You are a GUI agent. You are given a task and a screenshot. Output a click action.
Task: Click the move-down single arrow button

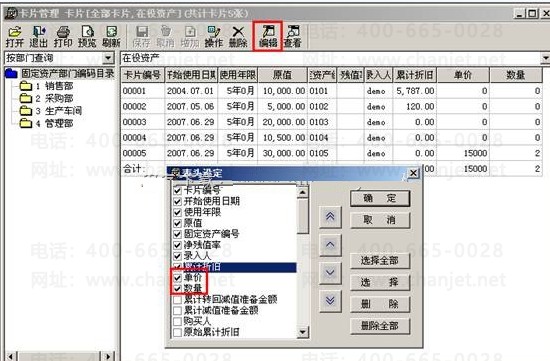[x=330, y=273]
